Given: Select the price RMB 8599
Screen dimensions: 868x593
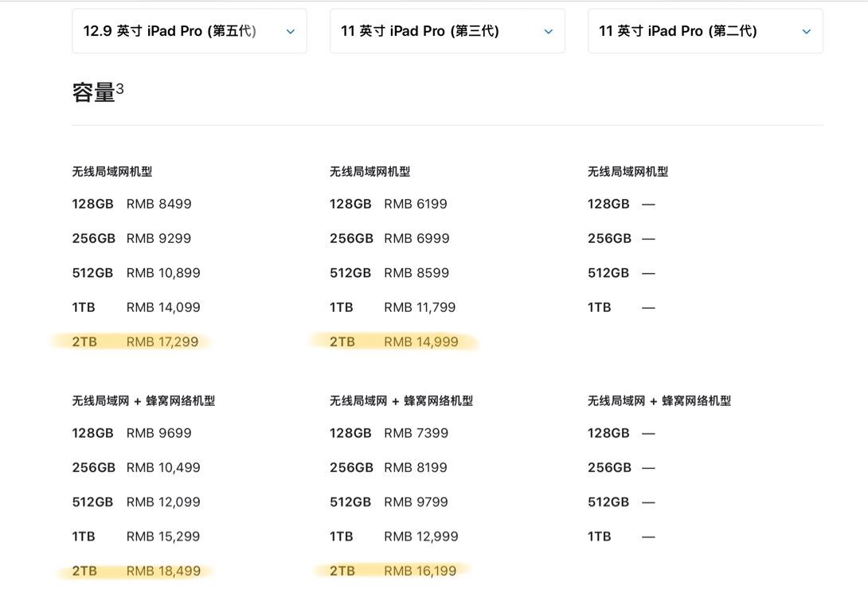Looking at the screenshot, I should tap(416, 273).
